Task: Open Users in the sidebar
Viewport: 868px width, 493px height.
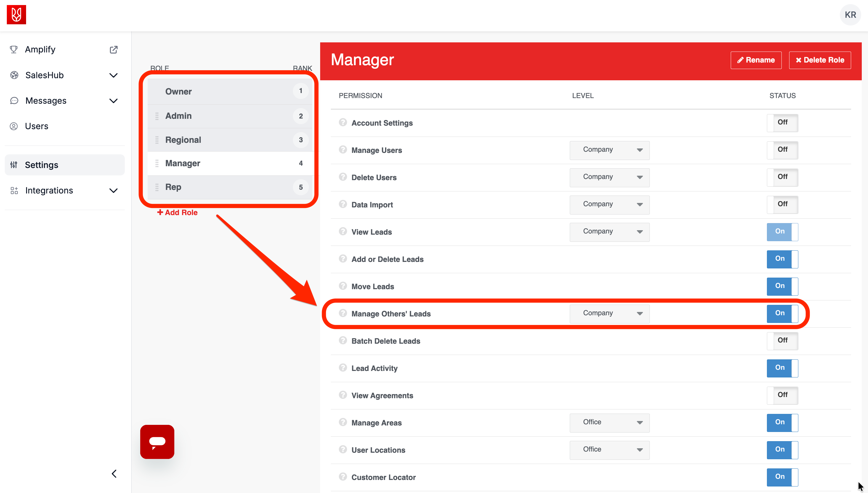Action: [36, 126]
